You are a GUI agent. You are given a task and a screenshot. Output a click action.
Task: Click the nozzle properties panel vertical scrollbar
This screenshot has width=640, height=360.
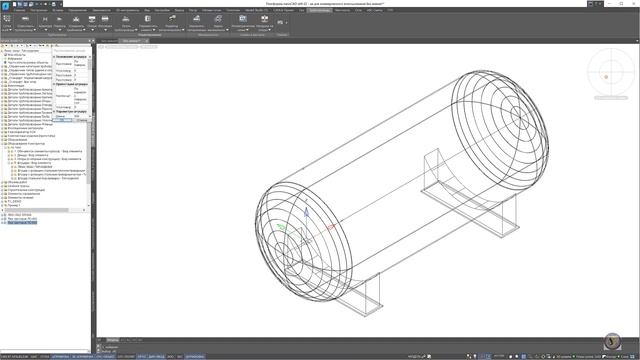[x=90, y=64]
